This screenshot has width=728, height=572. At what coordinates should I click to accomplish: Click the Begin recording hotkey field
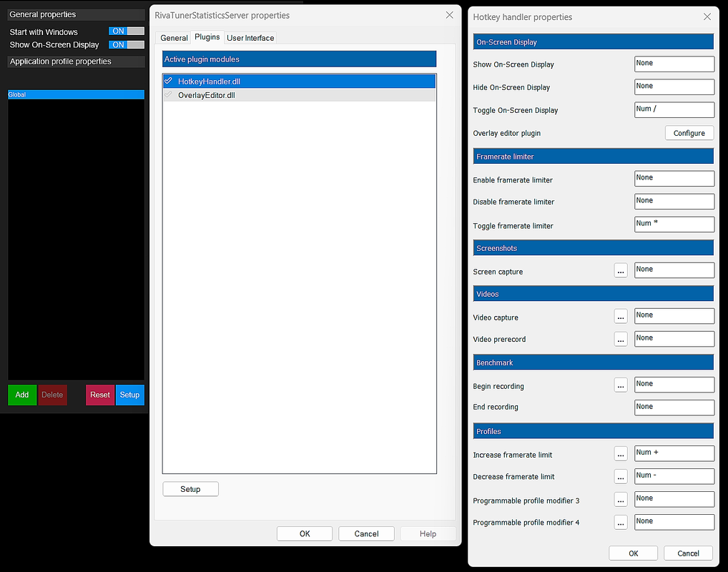point(674,385)
